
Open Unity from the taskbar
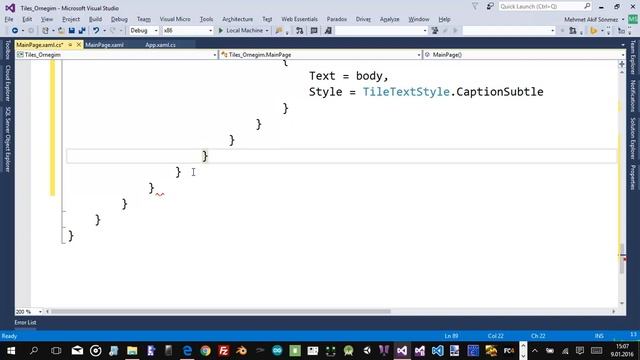367,351
